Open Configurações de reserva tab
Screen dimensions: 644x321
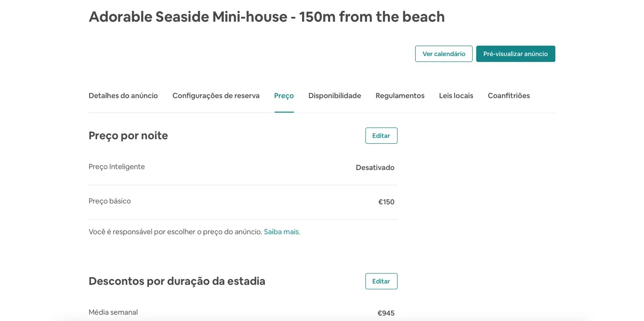[216, 95]
